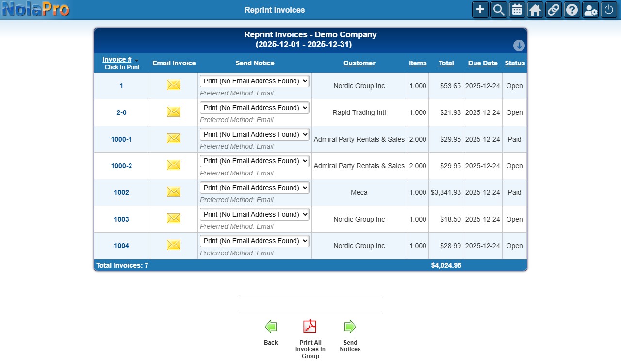Image resolution: width=621 pixels, height=364 pixels.
Task: Sort by Customer column header
Action: (x=360, y=63)
